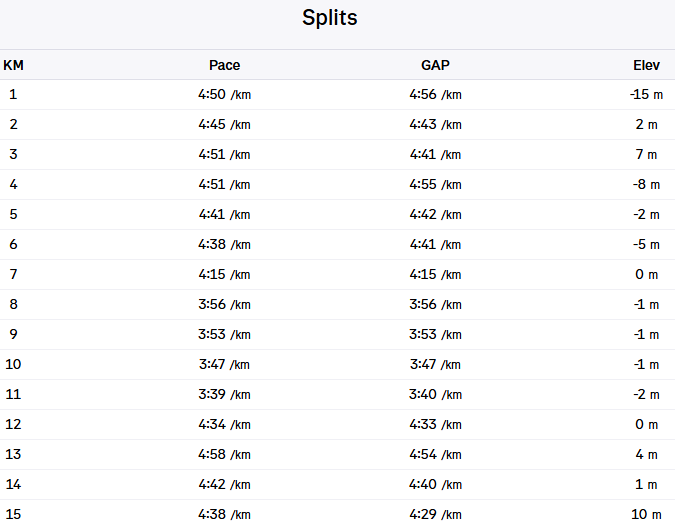Click the fastest pace 3:39 /km
The image size is (675, 526).
coord(224,394)
